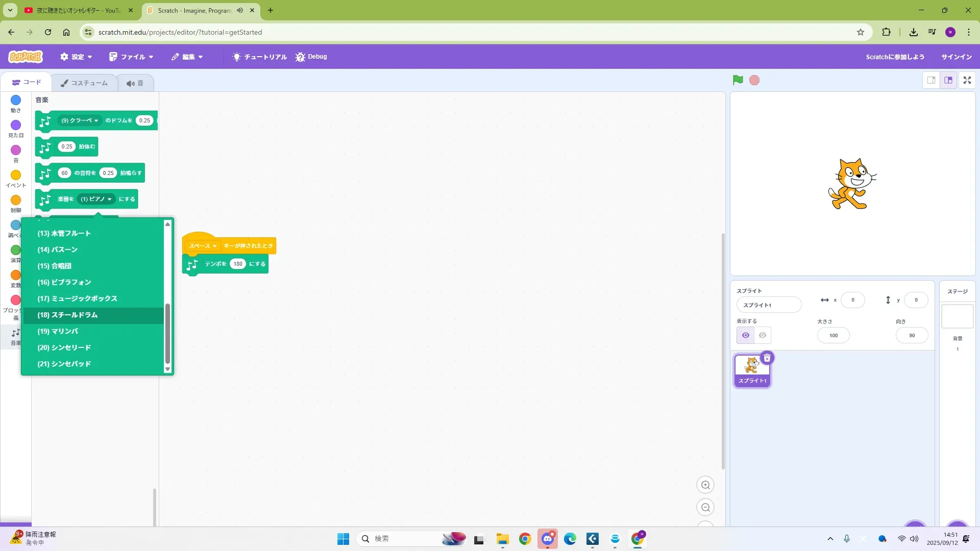Open the チュートリアル button
Viewport: 980px width, 551px height.
tap(259, 57)
